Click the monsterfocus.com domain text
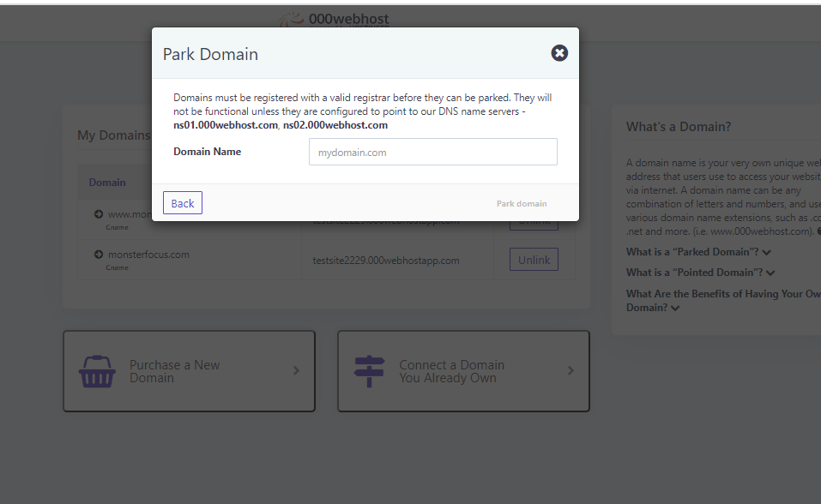This screenshot has height=504, width=821. (148, 255)
